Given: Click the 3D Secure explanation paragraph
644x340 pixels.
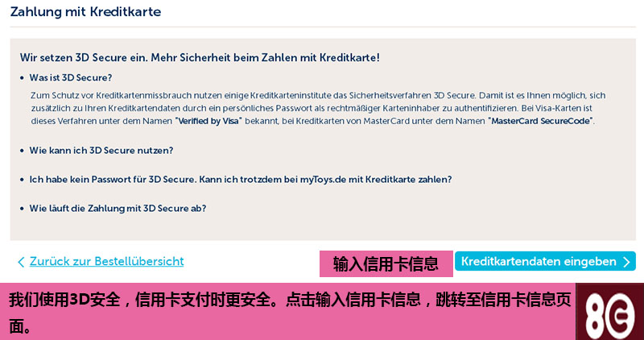Looking at the screenshot, I should coord(318,109).
